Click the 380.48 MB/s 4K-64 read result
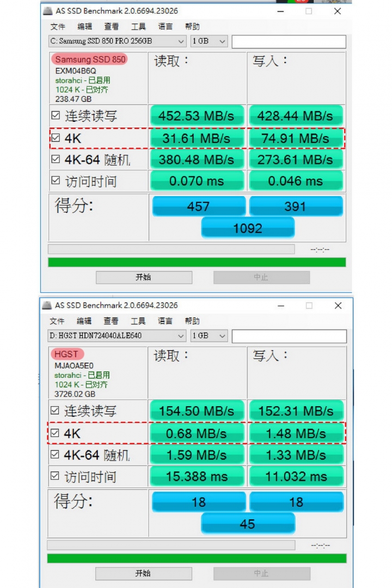Screen dimensions: 392x588 pos(197,160)
